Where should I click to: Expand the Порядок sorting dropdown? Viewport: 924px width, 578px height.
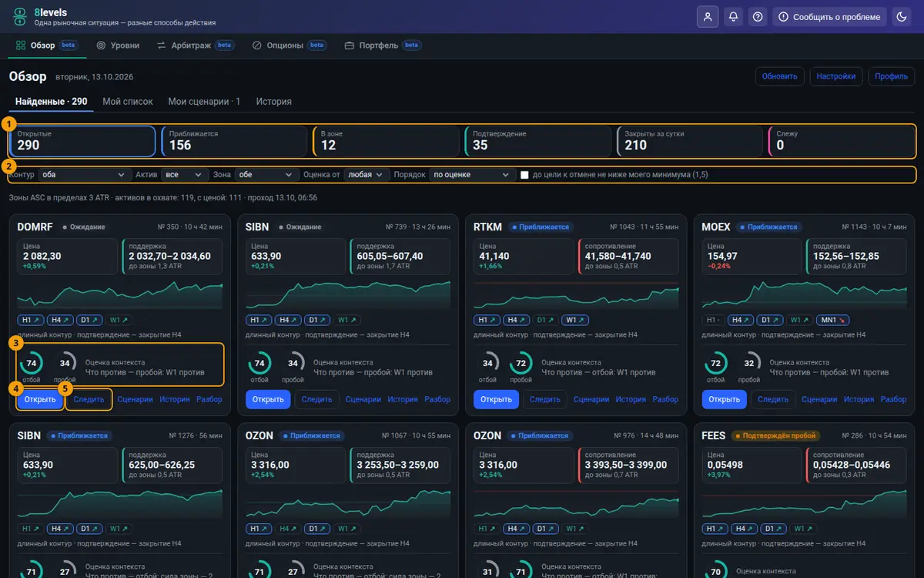pos(472,175)
